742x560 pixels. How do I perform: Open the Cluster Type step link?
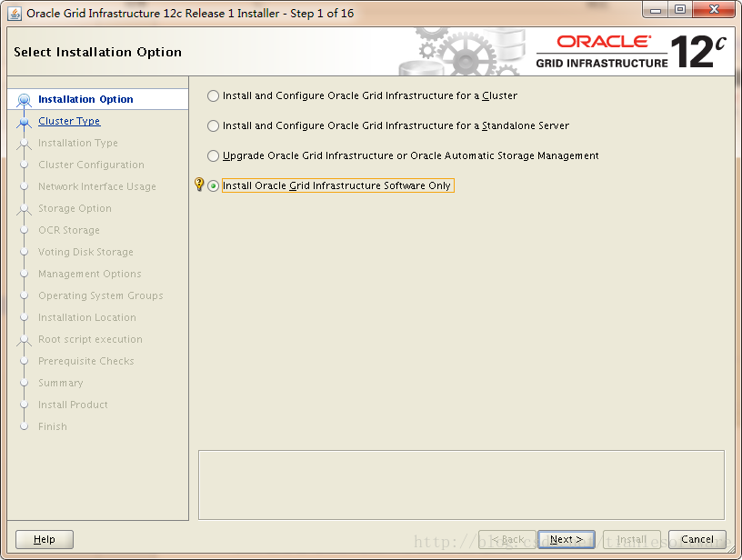tap(69, 121)
